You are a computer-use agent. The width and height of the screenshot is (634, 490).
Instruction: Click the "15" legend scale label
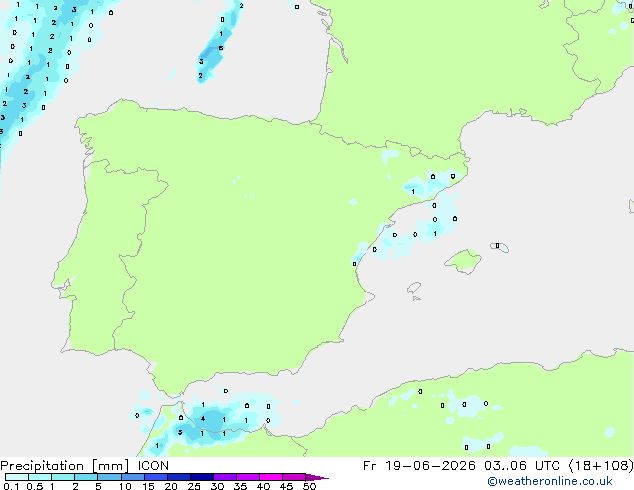coord(148,486)
